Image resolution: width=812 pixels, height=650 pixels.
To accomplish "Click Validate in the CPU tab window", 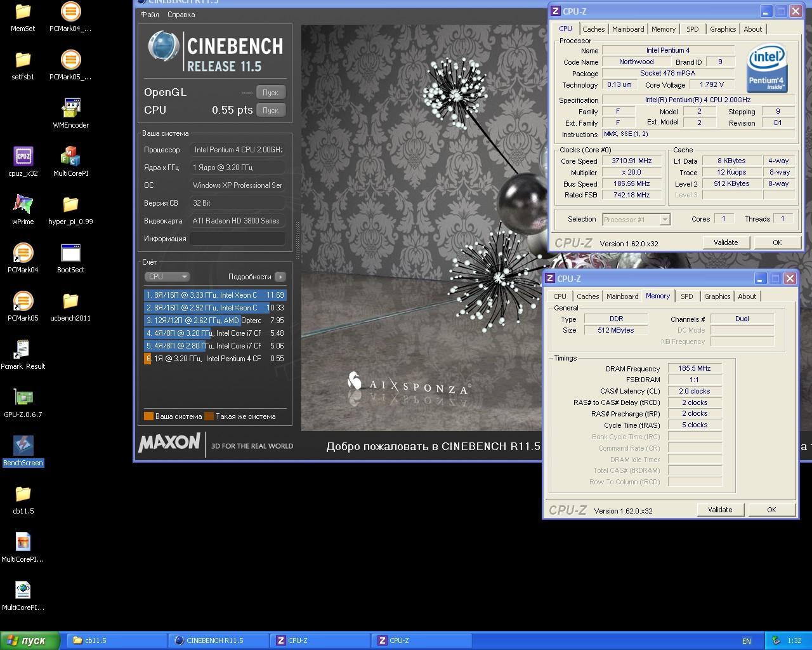I will 726,242.
